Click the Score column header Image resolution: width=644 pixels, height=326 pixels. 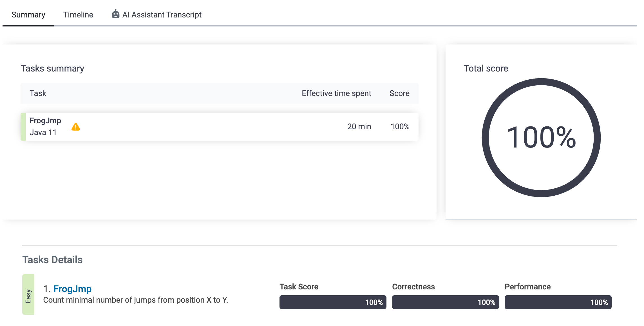pos(399,93)
